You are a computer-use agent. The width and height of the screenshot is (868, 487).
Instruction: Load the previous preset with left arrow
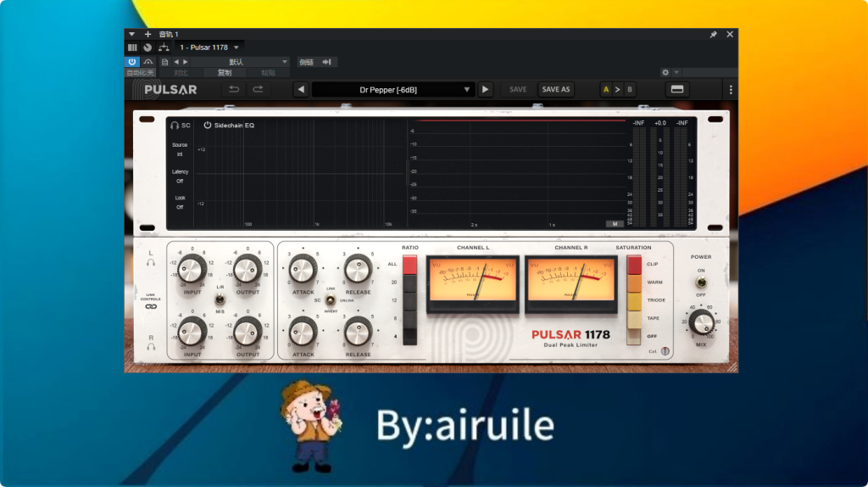coord(301,89)
